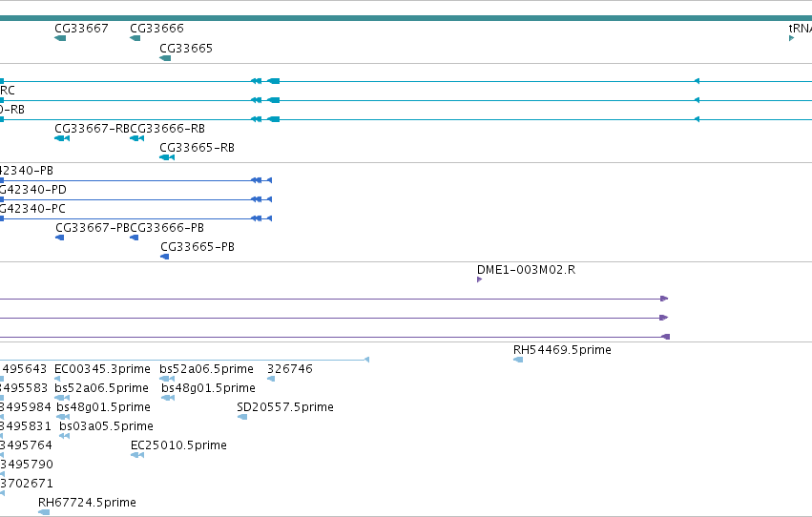Viewport: 812px width, 517px height.
Task: Select the 3702671 feature label
Action: [27, 484]
